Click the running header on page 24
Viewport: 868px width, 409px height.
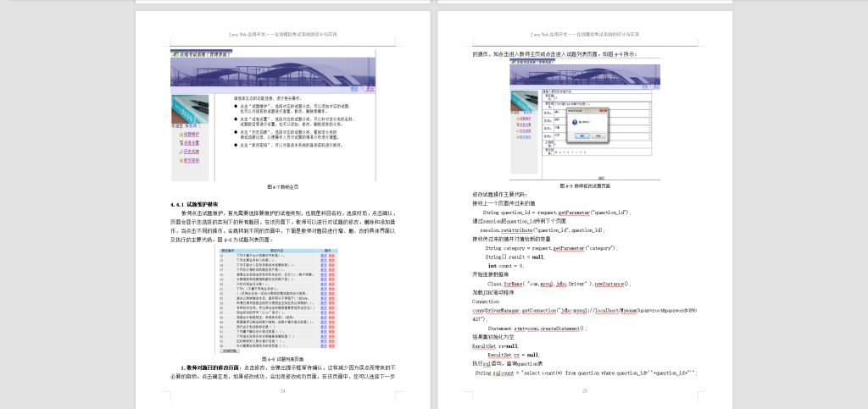point(283,34)
